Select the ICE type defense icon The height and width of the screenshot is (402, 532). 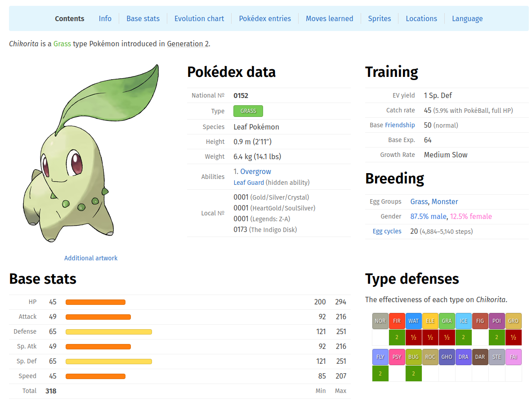click(x=463, y=321)
